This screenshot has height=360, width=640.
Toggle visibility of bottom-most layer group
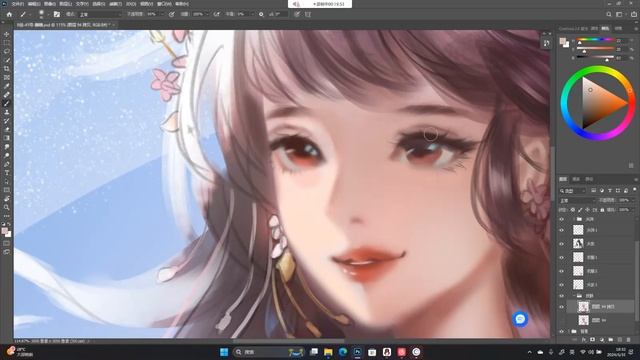562,331
